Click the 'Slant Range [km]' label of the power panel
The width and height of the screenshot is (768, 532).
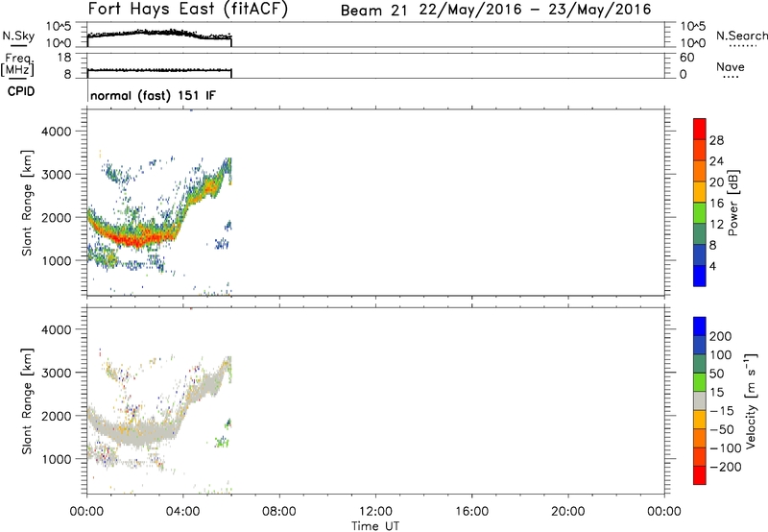[x=27, y=203]
